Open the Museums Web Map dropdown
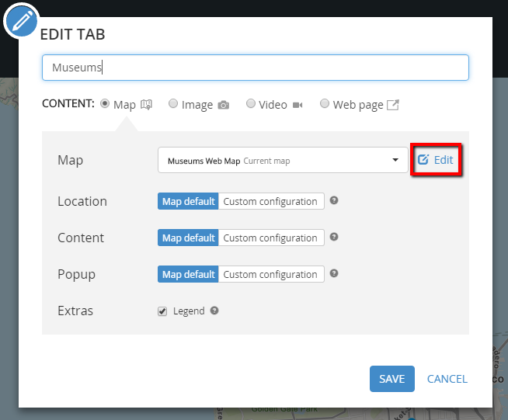The height and width of the screenshot is (420, 508). click(x=283, y=160)
